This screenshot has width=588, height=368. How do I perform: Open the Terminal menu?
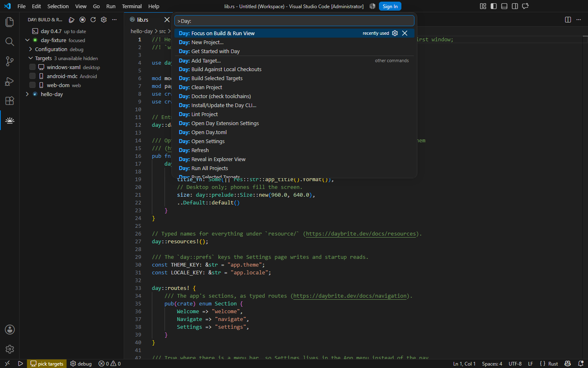coord(132,6)
